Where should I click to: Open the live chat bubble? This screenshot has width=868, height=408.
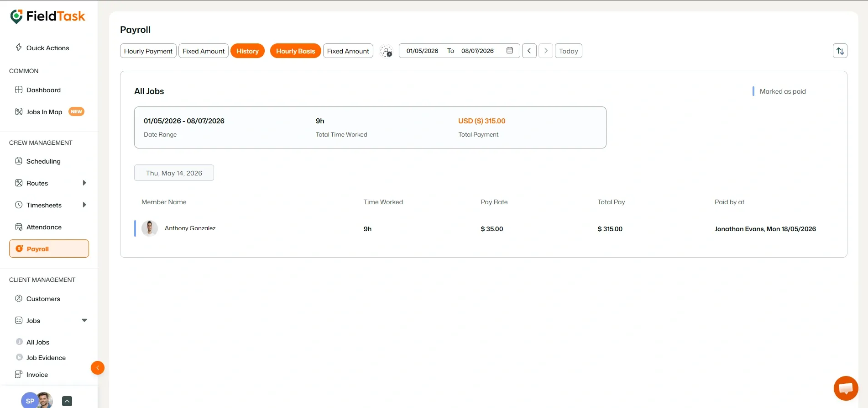pos(846,388)
